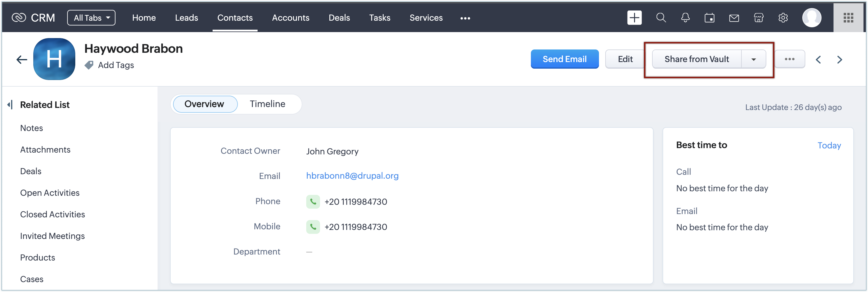Click the Send Email button
This screenshot has width=868, height=292.
[564, 59]
